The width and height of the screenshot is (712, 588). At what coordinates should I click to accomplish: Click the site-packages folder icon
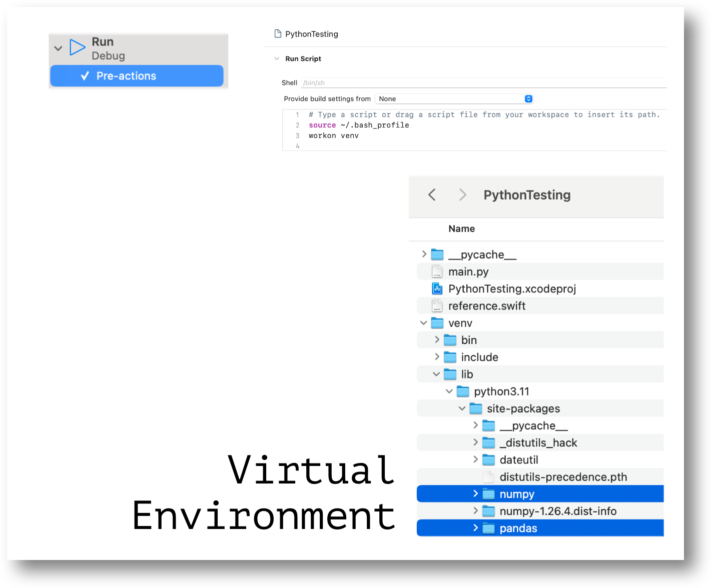point(476,408)
